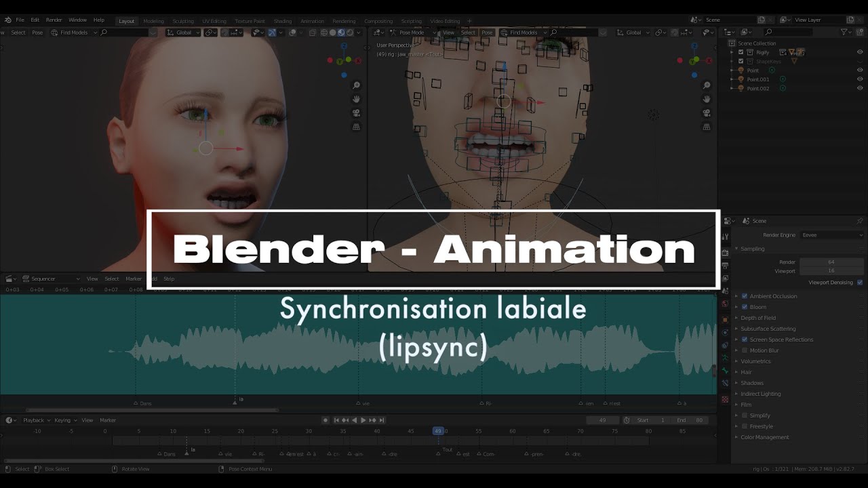Enable the Freestyle checkbox
The width and height of the screenshot is (868, 488).
click(745, 426)
